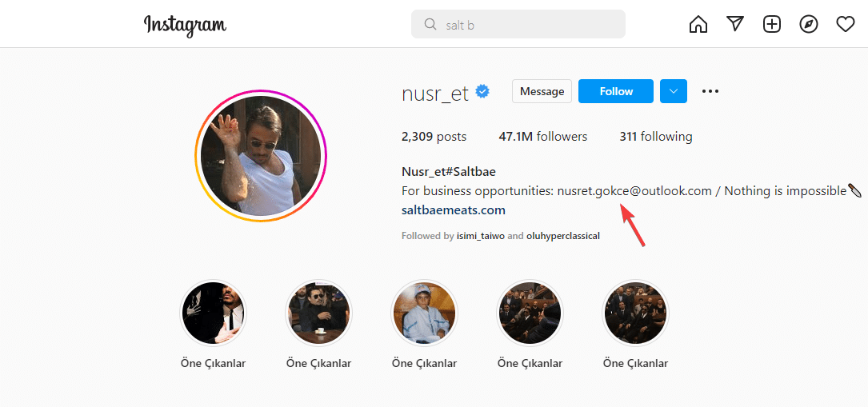
Task: View the 47.1M followers list
Action: pyautogui.click(x=542, y=137)
